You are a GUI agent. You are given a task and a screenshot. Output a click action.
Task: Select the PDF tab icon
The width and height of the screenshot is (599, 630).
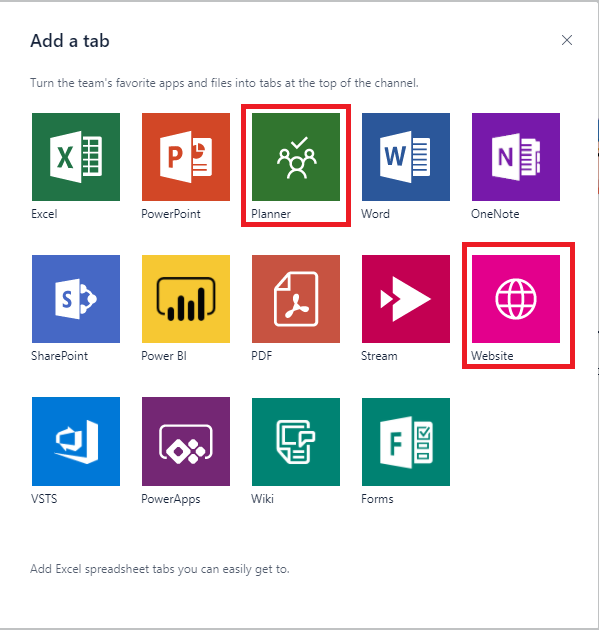296,299
